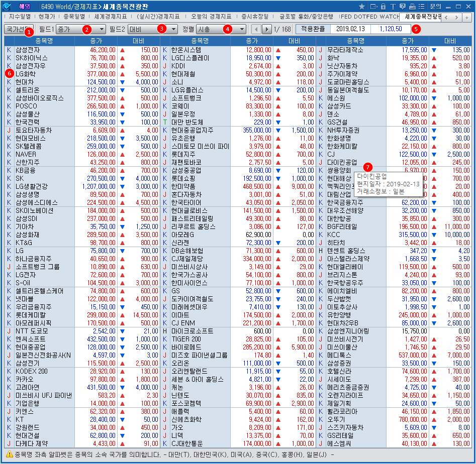Go to the next page arrow
The width and height of the screenshot is (476, 464).
tap(266, 29)
